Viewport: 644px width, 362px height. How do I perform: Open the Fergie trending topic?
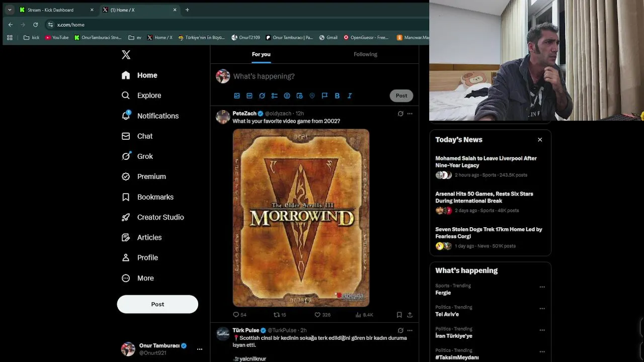pos(443,293)
